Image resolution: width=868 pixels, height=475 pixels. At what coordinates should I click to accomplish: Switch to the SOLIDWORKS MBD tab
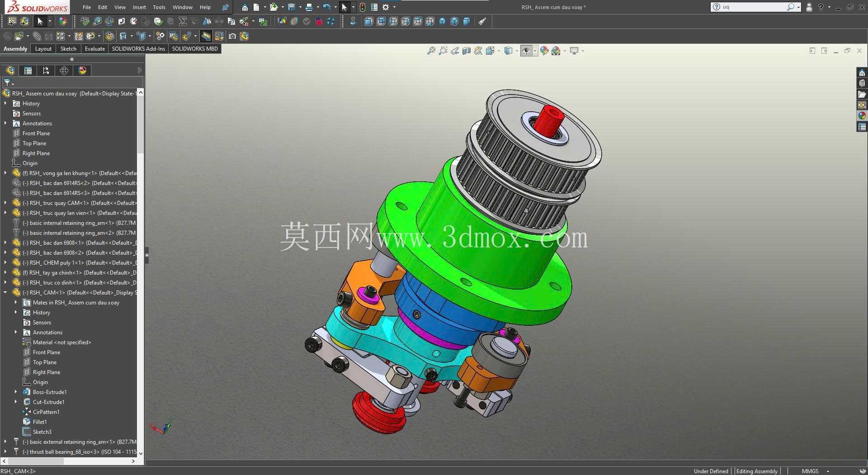tap(195, 49)
